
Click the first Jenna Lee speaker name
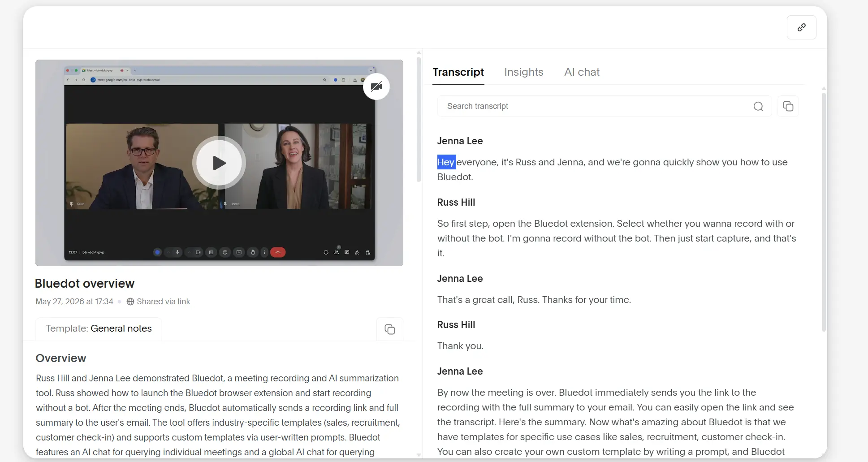click(x=460, y=141)
